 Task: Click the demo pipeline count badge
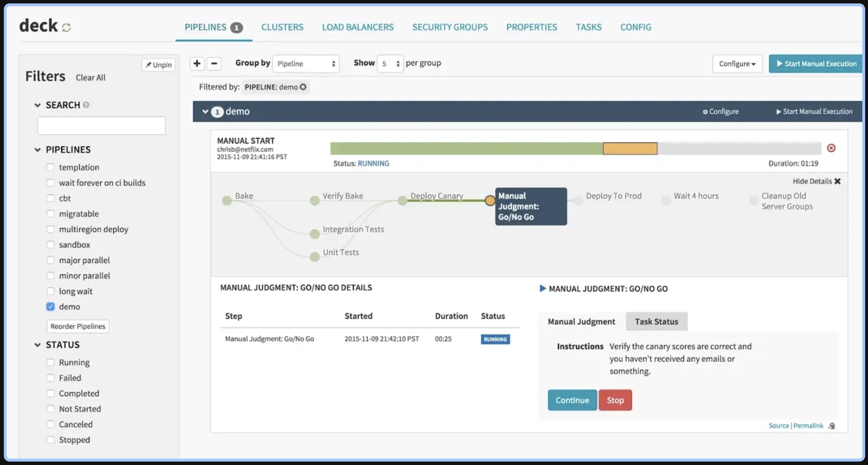click(217, 112)
